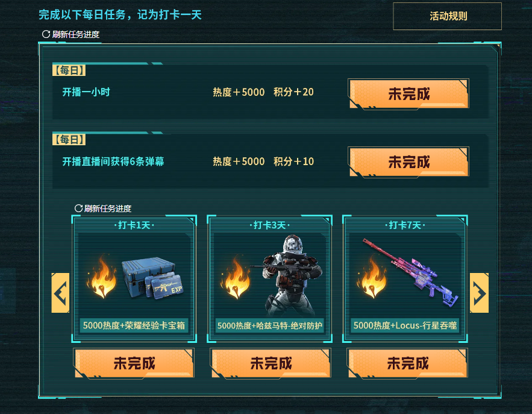This screenshot has height=414, width=532.
Task: Open the 活动规则 button
Action: (447, 16)
